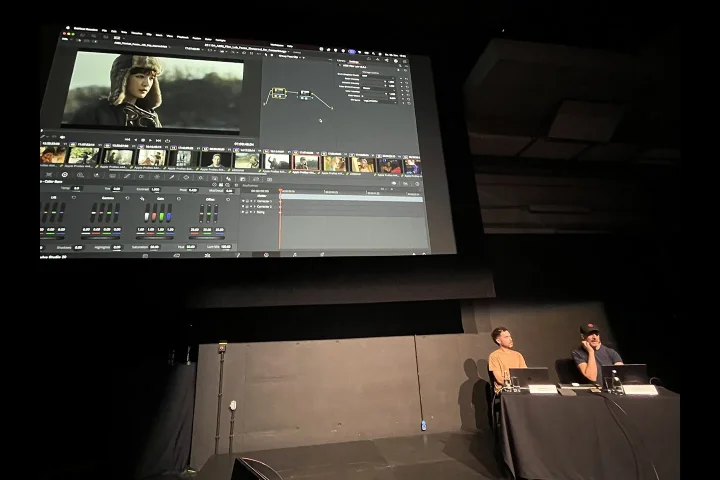Open the timeline name dropdown above the viewer
720x480 pixels.
(144, 46)
